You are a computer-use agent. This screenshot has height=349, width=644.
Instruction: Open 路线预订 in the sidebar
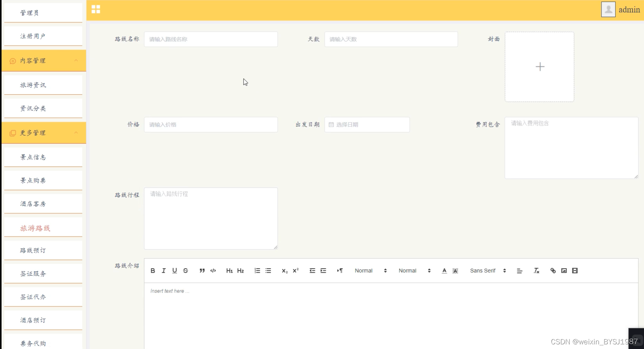43,250
